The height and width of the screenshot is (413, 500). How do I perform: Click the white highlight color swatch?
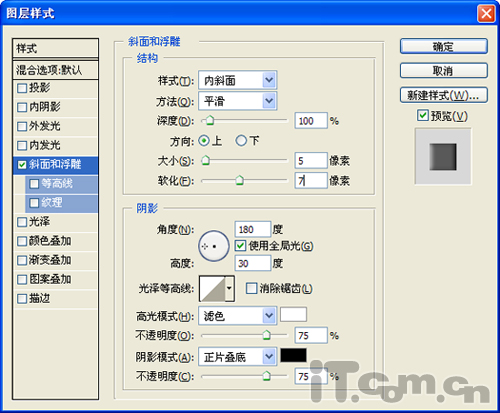point(293,314)
